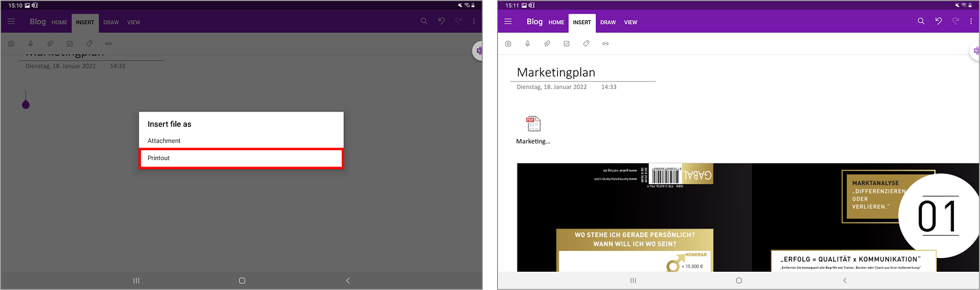This screenshot has height=290, width=980.
Task: Tap Android home button on dimmed dialog screen
Action: (242, 280)
